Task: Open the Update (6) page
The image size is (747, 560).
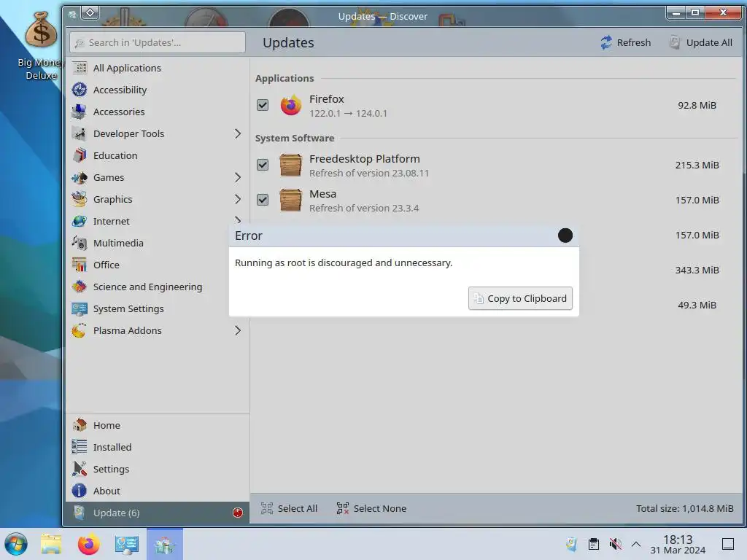Action: 158,513
